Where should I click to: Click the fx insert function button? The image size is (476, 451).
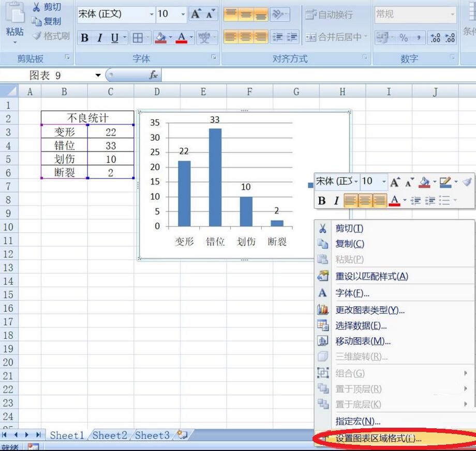tap(153, 75)
